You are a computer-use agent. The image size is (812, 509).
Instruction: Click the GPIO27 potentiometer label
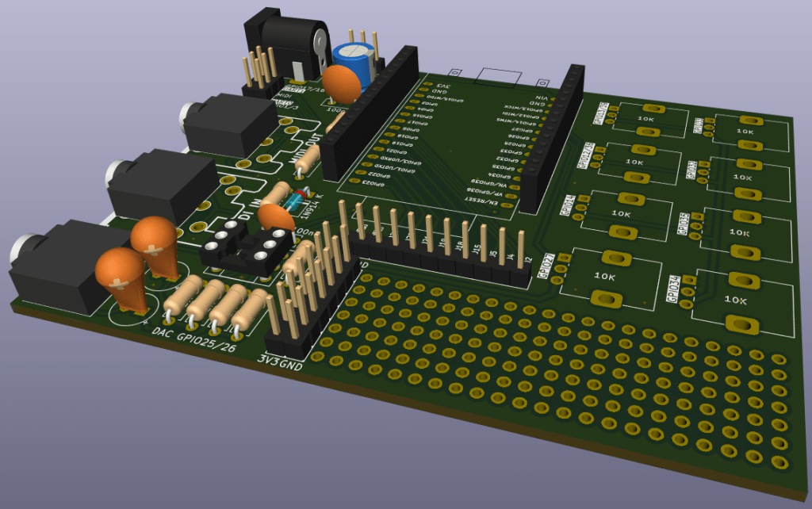coord(546,266)
